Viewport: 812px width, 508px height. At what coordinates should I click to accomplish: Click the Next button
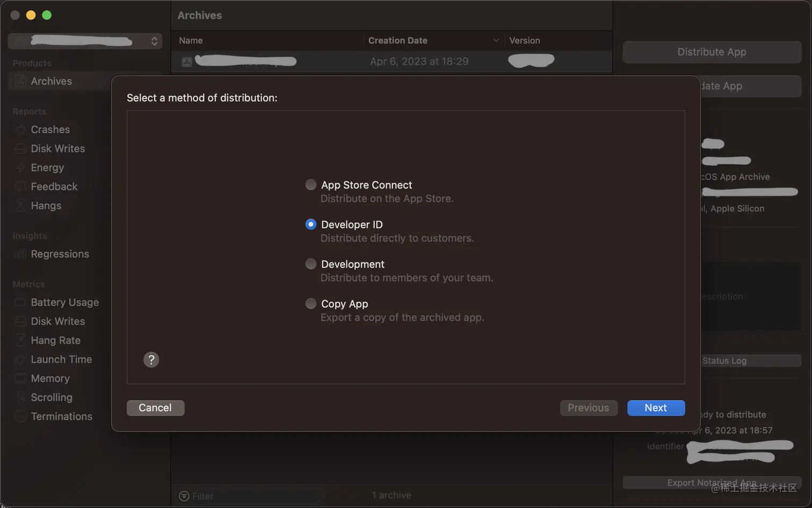click(x=656, y=408)
